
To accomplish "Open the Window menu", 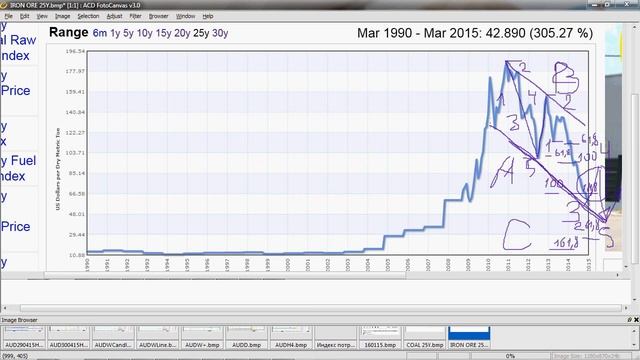I will [185, 16].
